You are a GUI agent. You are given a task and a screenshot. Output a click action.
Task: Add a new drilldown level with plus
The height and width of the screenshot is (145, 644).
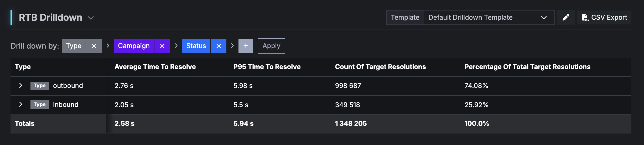coord(246,46)
